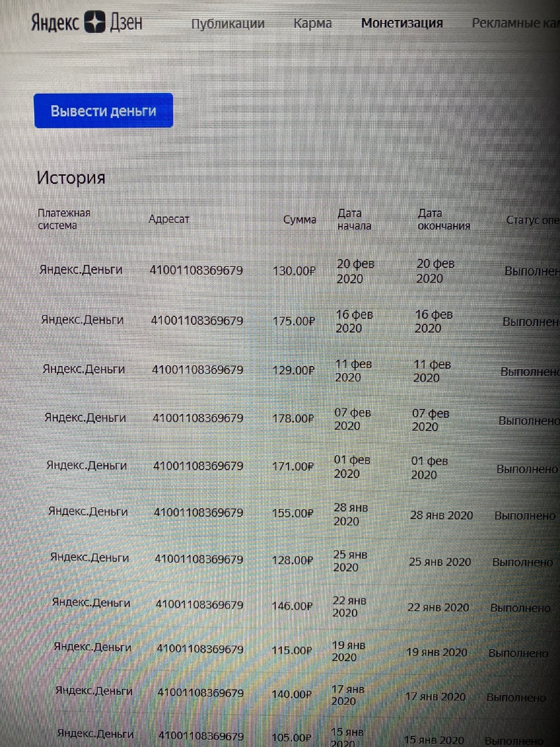Click Яндекс.Деньги in the 146.00₽ row
This screenshot has width=560, height=747.
[91, 603]
